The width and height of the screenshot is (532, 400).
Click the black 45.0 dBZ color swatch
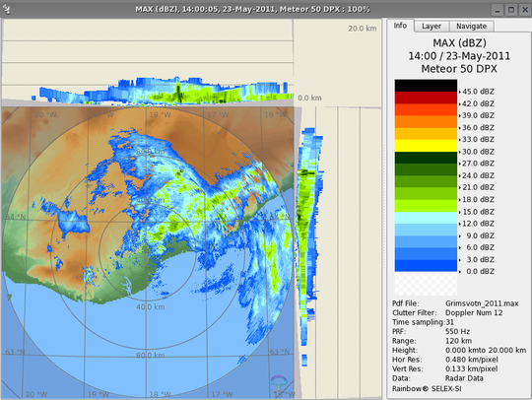[426, 86]
